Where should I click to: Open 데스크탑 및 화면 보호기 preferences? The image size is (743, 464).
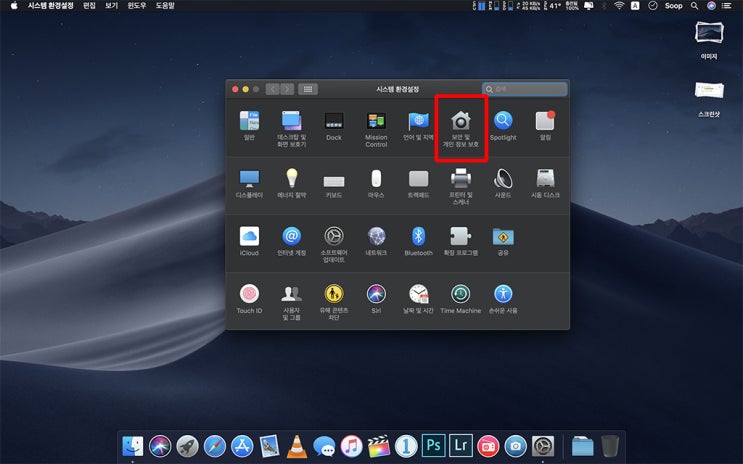click(x=291, y=128)
